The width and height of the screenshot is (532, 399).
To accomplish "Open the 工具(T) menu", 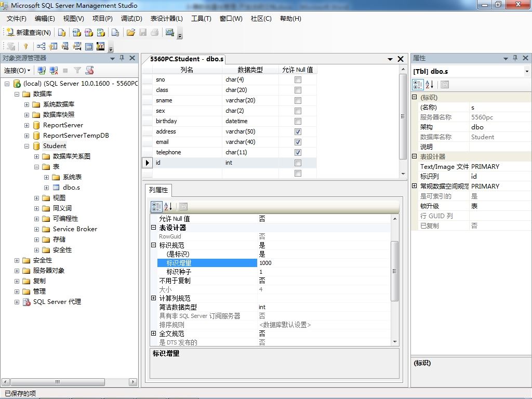I will pyautogui.click(x=201, y=19).
